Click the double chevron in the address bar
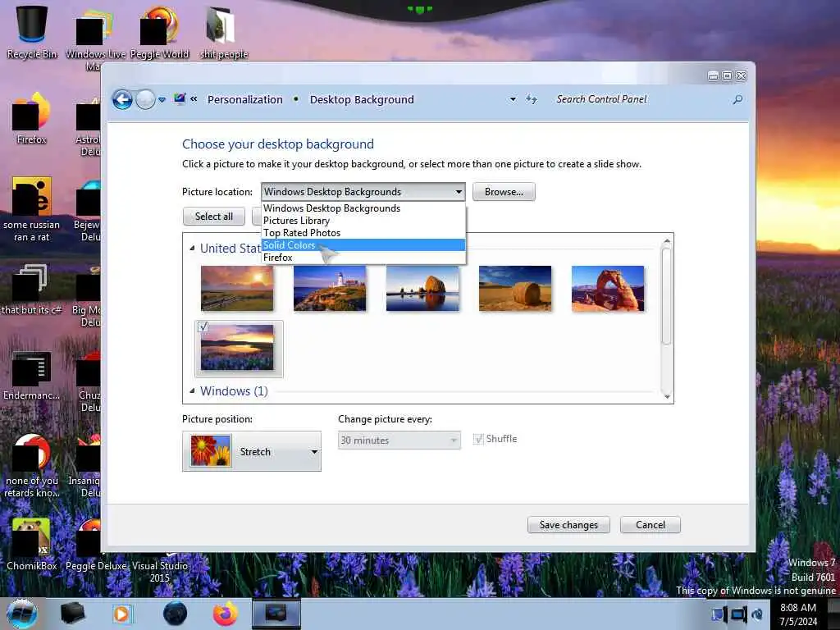840x630 pixels. (194, 99)
